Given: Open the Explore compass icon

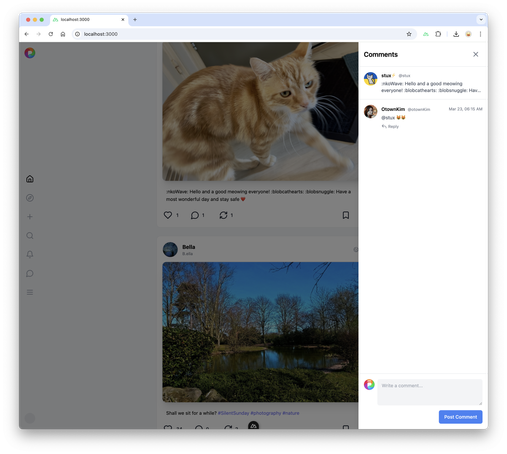Looking at the screenshot, I should point(30,198).
